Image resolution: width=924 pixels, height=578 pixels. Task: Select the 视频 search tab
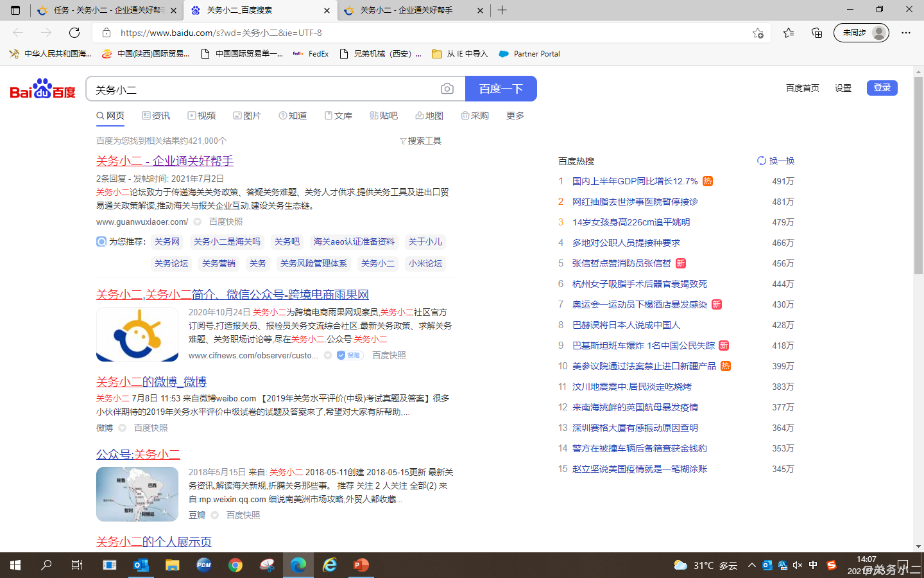[201, 116]
